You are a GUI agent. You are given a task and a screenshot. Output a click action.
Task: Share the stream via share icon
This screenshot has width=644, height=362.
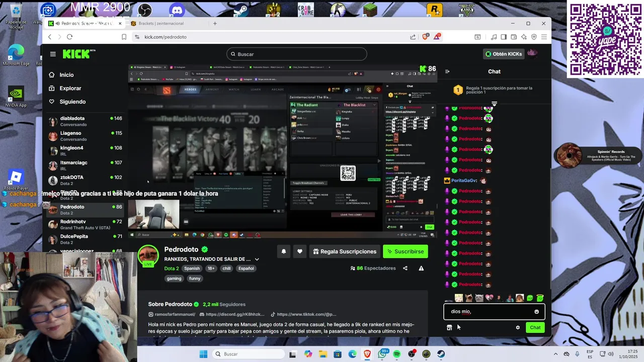click(405, 268)
